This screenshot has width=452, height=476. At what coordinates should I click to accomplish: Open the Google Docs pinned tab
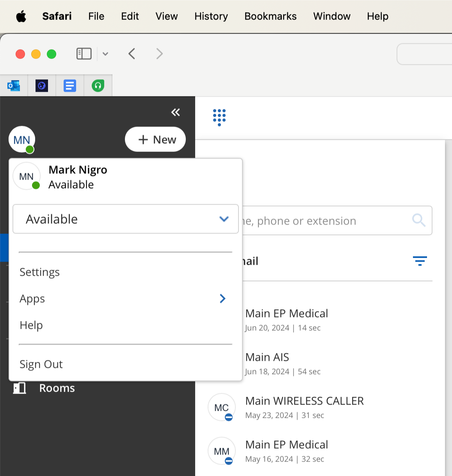[70, 86]
